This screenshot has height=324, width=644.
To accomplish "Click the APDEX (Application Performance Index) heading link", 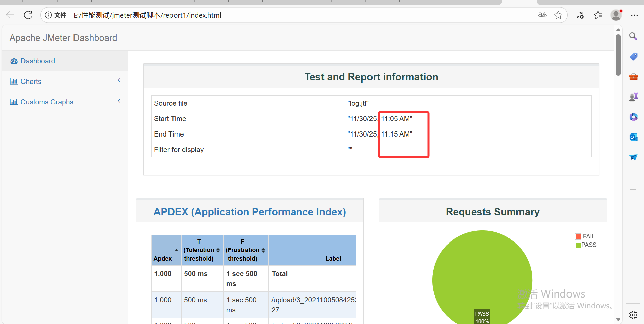I will coord(250,212).
